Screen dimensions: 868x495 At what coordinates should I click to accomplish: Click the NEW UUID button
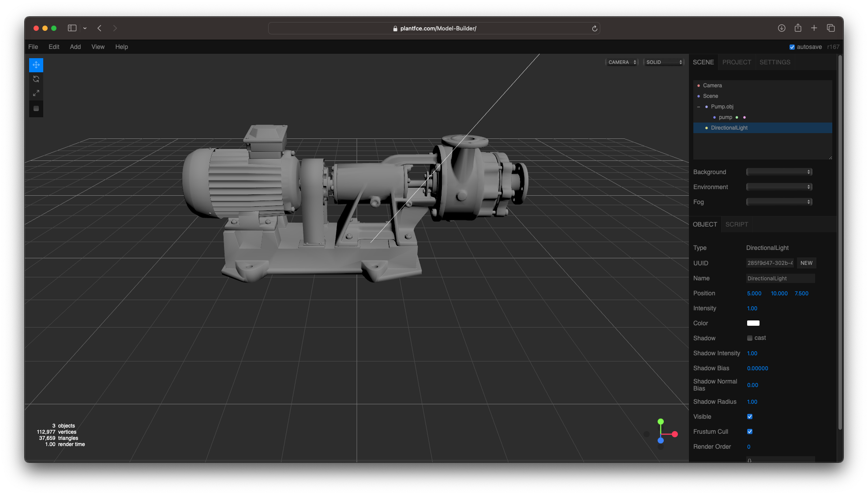coord(806,263)
